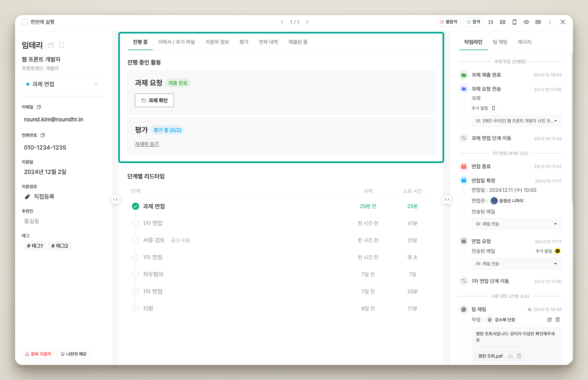Open the three-dot more options menu
Viewport: 588px width, 380px height.
(550, 22)
